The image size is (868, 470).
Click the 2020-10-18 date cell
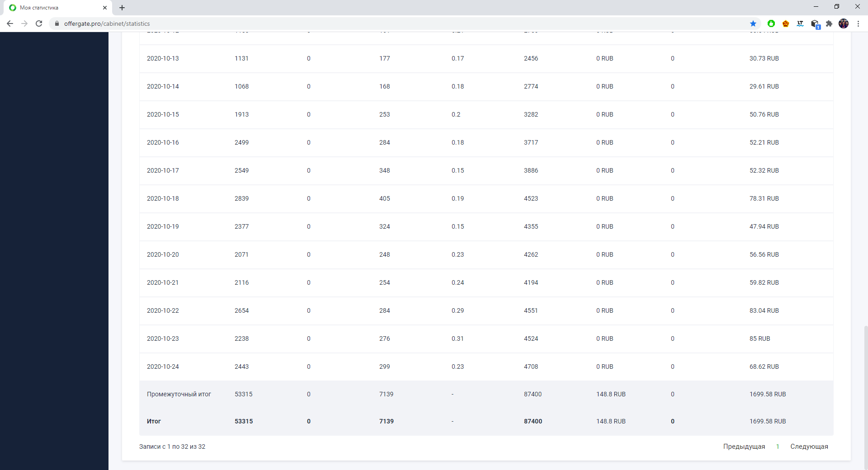(163, 198)
